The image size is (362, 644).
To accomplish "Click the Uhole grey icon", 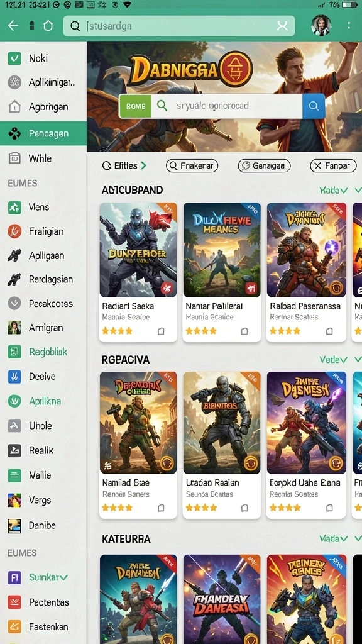I will 14,426.
